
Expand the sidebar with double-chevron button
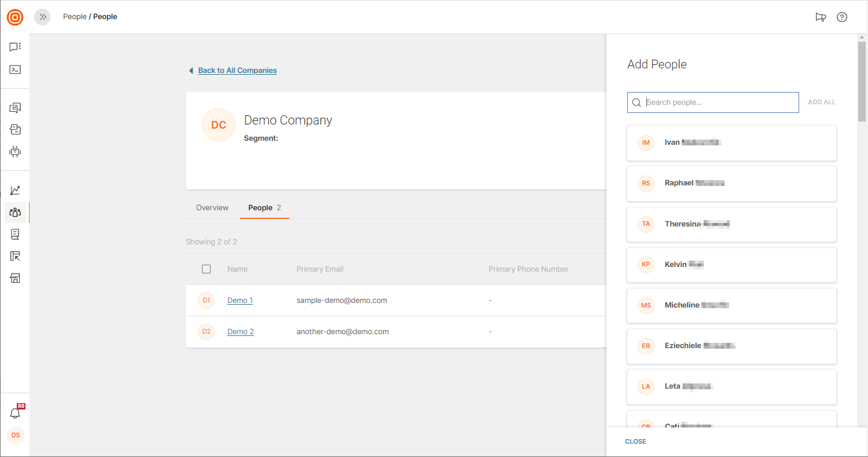coord(42,17)
